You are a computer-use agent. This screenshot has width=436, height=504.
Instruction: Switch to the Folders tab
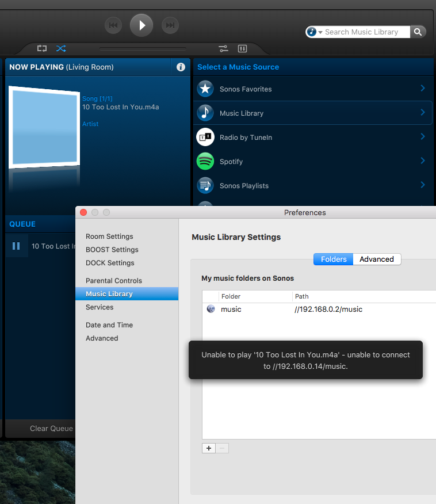click(x=334, y=259)
